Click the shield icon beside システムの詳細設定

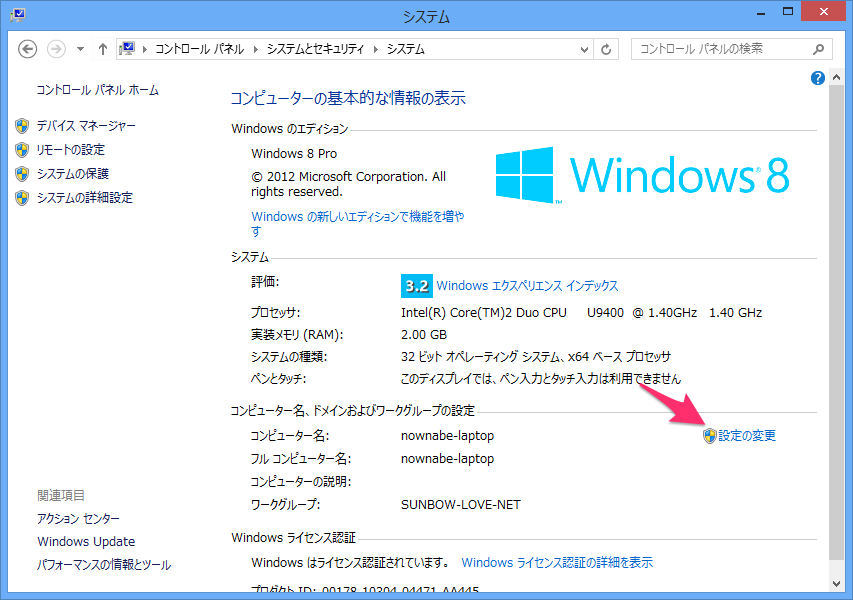[x=22, y=198]
